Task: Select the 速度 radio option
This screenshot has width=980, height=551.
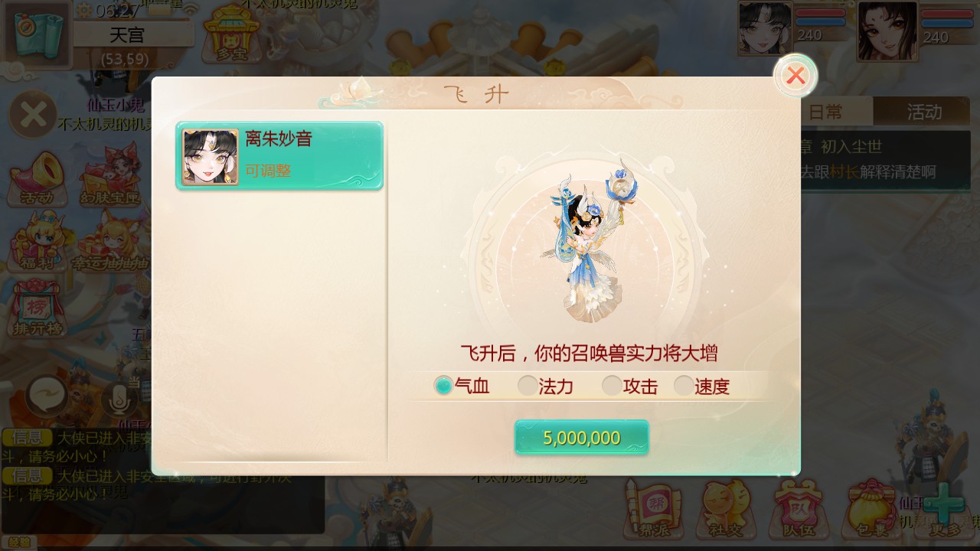Action: pyautogui.click(x=702, y=386)
